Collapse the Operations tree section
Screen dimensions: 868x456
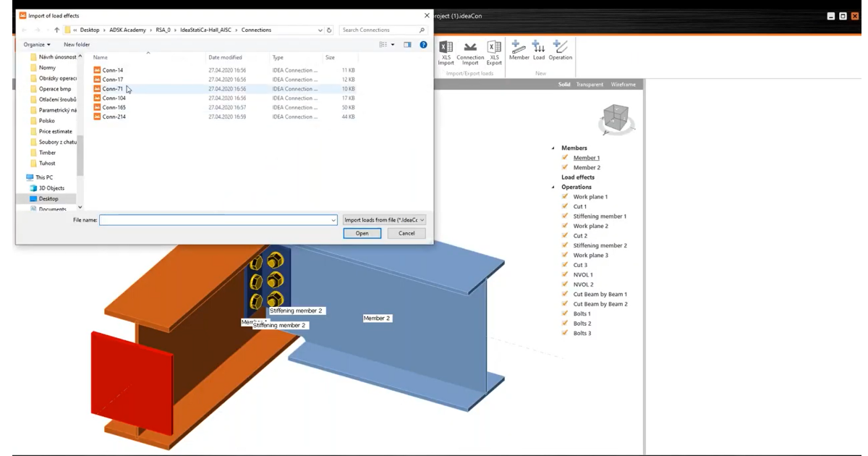tap(553, 187)
